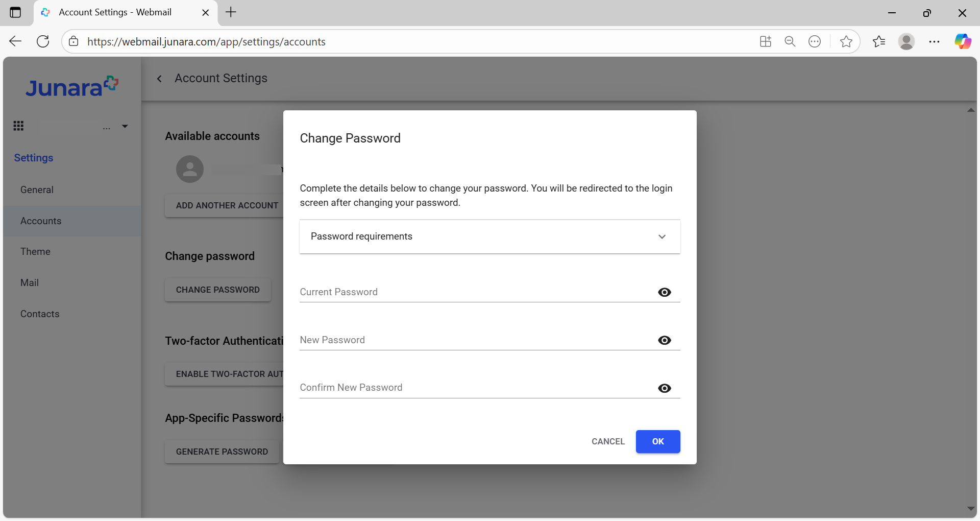The width and height of the screenshot is (980, 521).
Task: Open the Theme settings section
Action: pos(72,251)
